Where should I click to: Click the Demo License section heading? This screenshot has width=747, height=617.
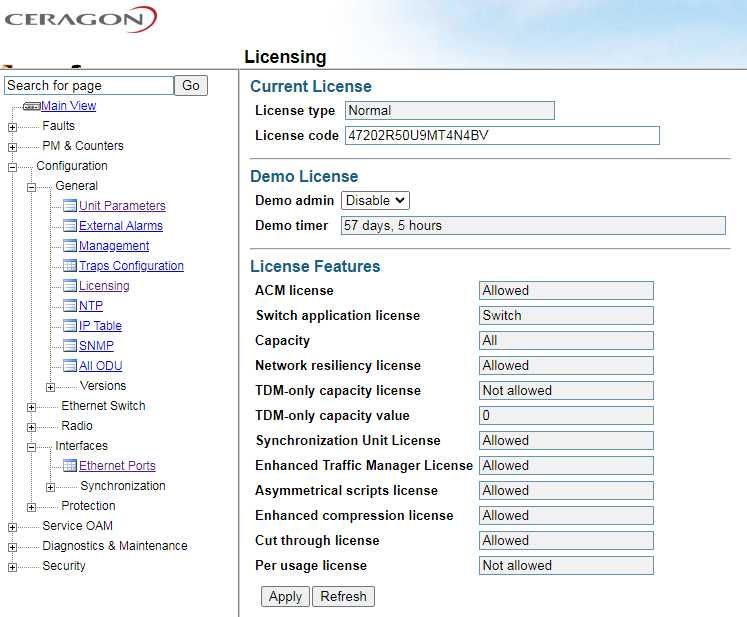tap(304, 176)
